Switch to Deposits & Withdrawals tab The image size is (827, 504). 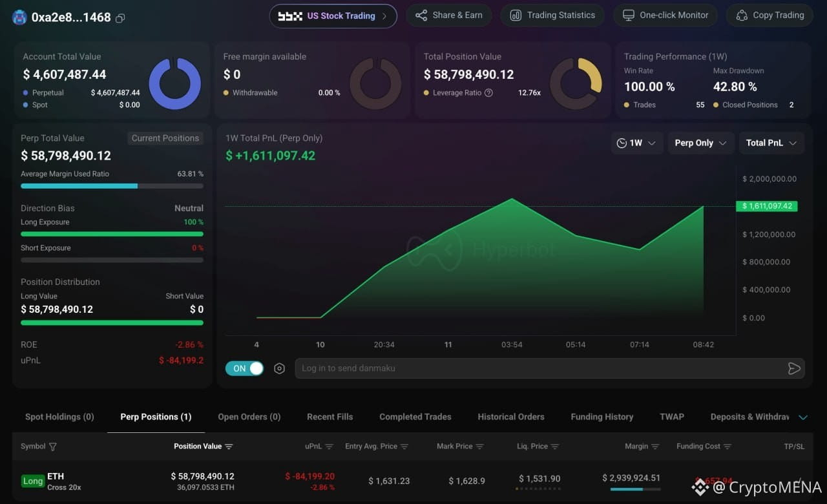(x=749, y=417)
